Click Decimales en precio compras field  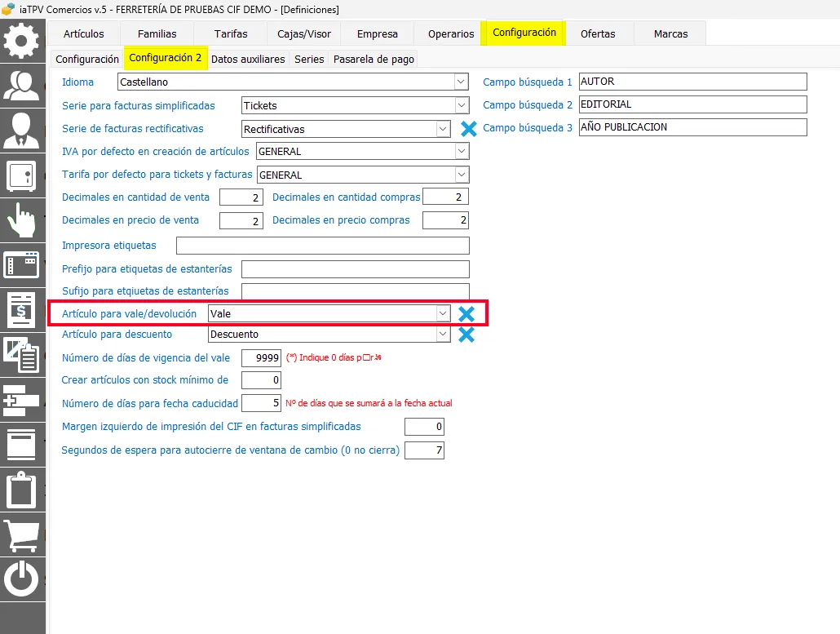pos(445,220)
